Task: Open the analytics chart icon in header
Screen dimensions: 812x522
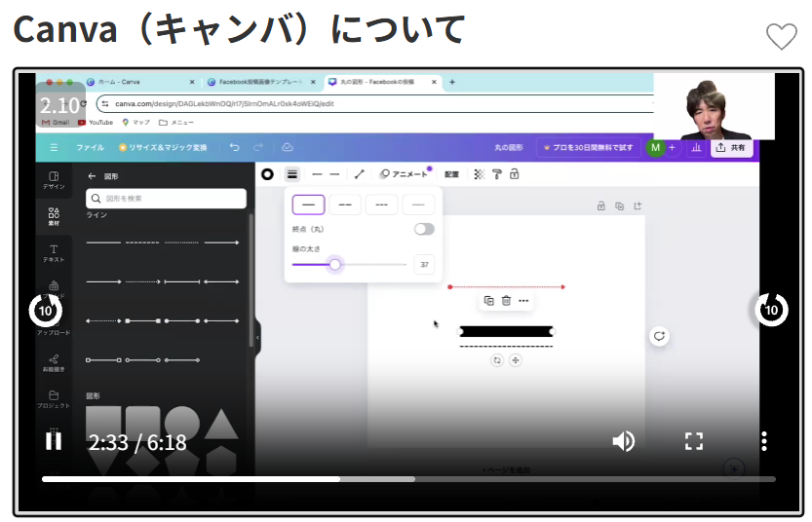Action: coord(696,147)
